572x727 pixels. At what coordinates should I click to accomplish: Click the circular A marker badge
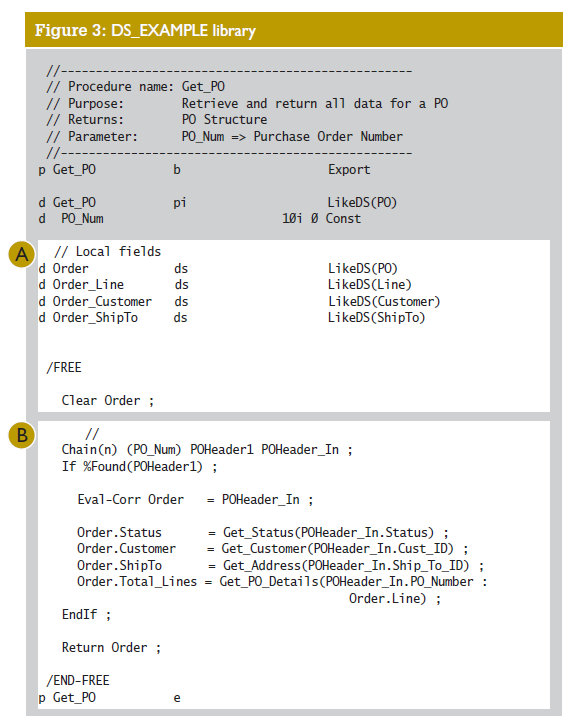coord(22,255)
